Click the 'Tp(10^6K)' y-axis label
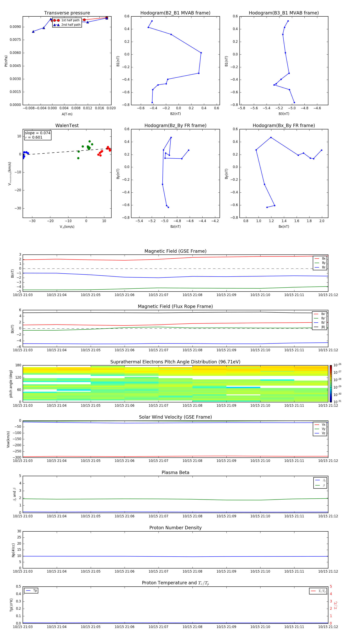Viewport: 351px width, 644px height. tap(11, 605)
